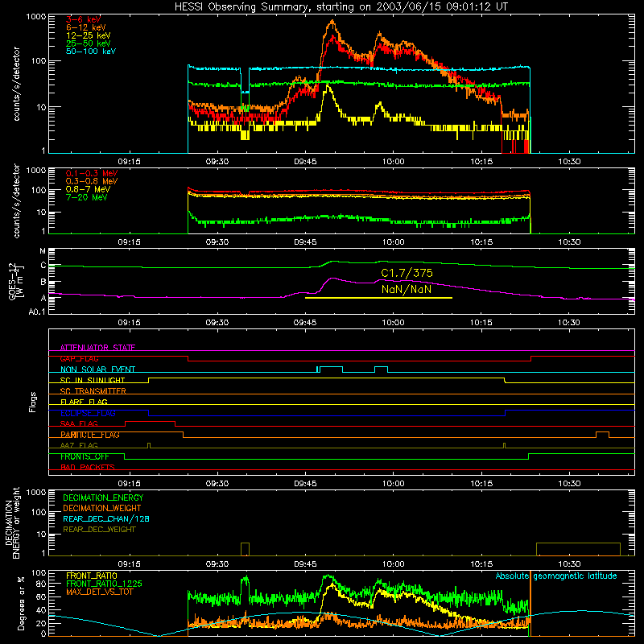The image size is (644, 644).
Task: Click the 25-50 keV legend entry
Action: [89, 43]
